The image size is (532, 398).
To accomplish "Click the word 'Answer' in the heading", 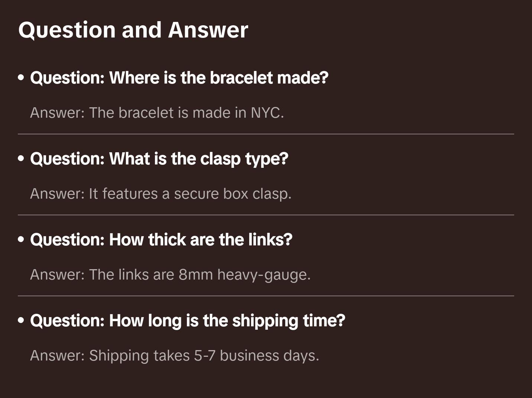I will point(208,30).
